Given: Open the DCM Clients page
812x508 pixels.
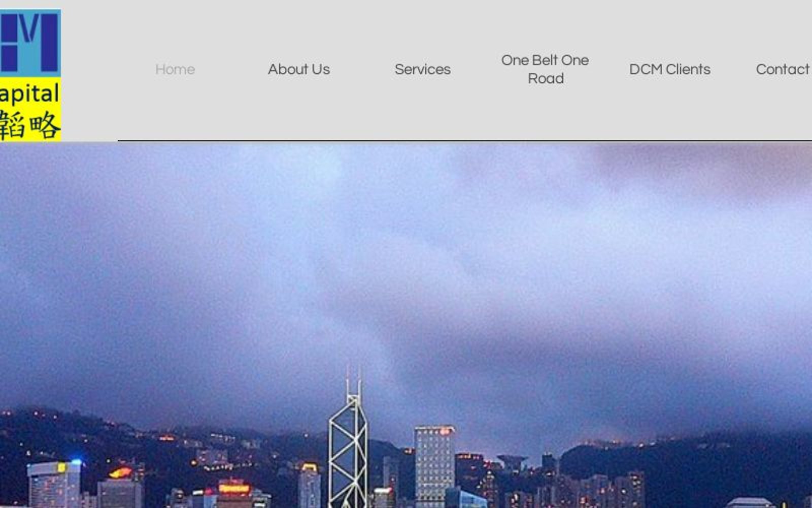Looking at the screenshot, I should coord(670,69).
